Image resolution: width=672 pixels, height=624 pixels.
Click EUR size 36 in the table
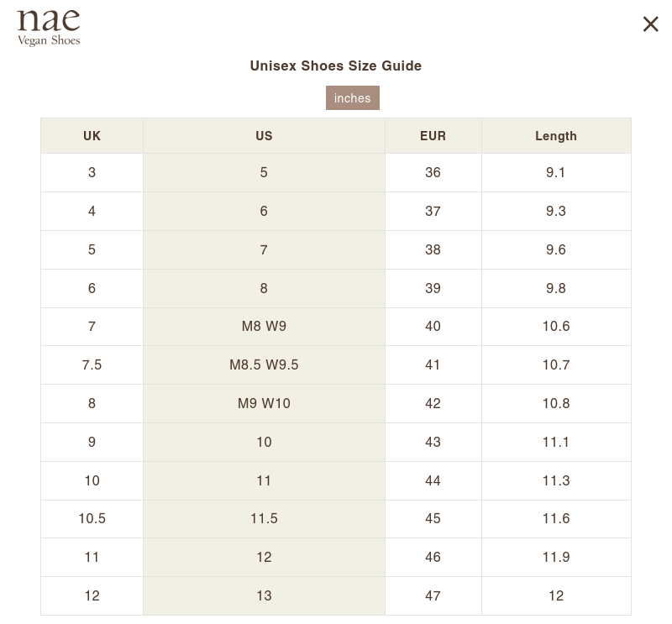coord(433,173)
